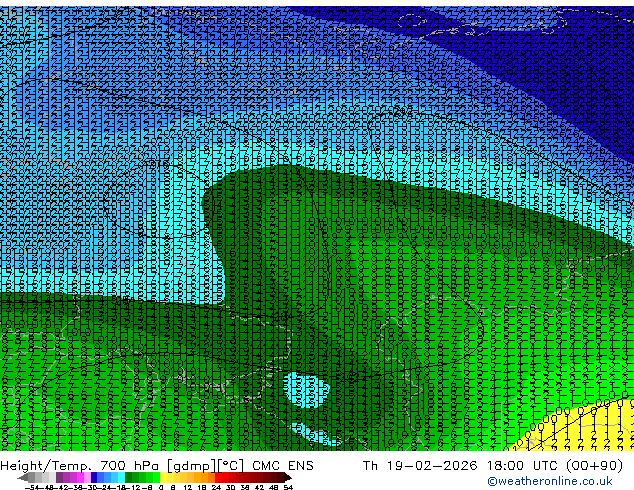Click the '18:00 UTC' time label
634x490 pixels.
click(x=523, y=466)
